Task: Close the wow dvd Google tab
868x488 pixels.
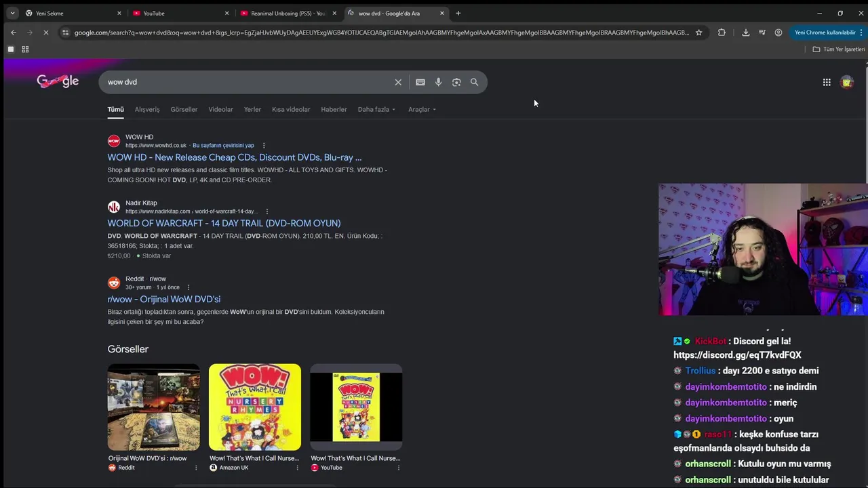Action: coord(442,13)
